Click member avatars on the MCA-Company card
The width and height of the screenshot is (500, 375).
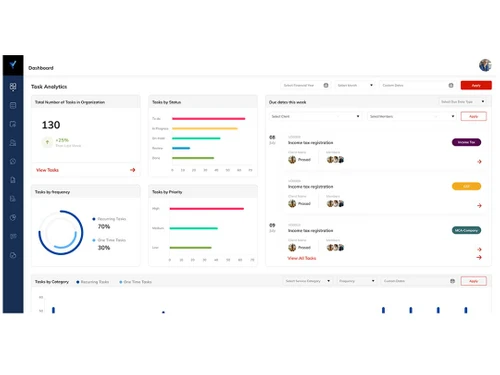335,247
